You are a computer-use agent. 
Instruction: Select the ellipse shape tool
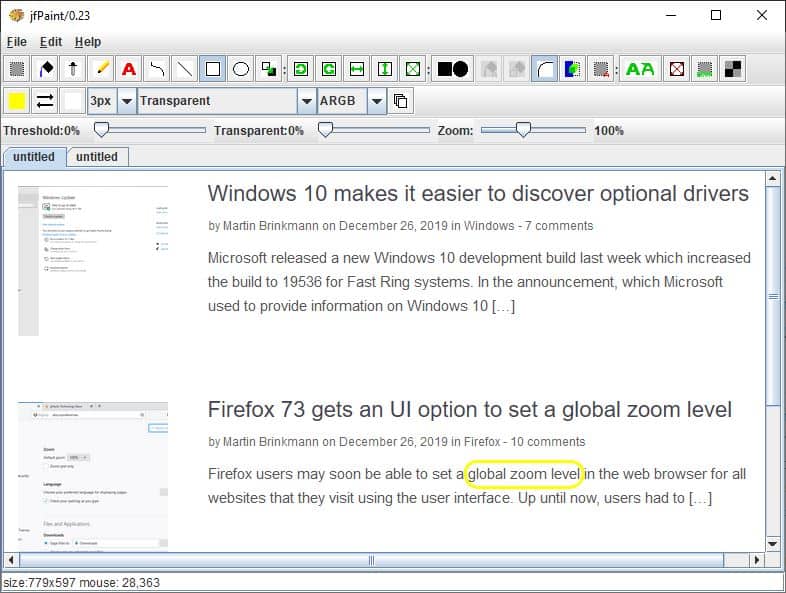coord(241,69)
